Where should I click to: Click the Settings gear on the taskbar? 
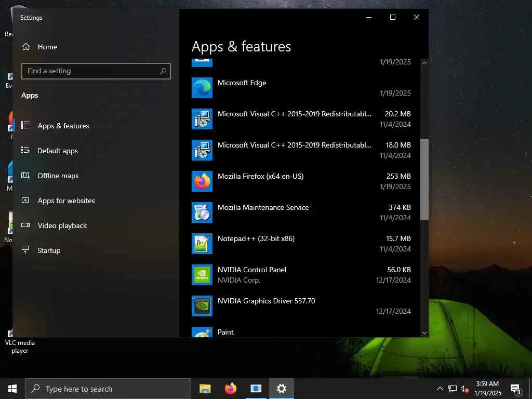tap(281, 389)
